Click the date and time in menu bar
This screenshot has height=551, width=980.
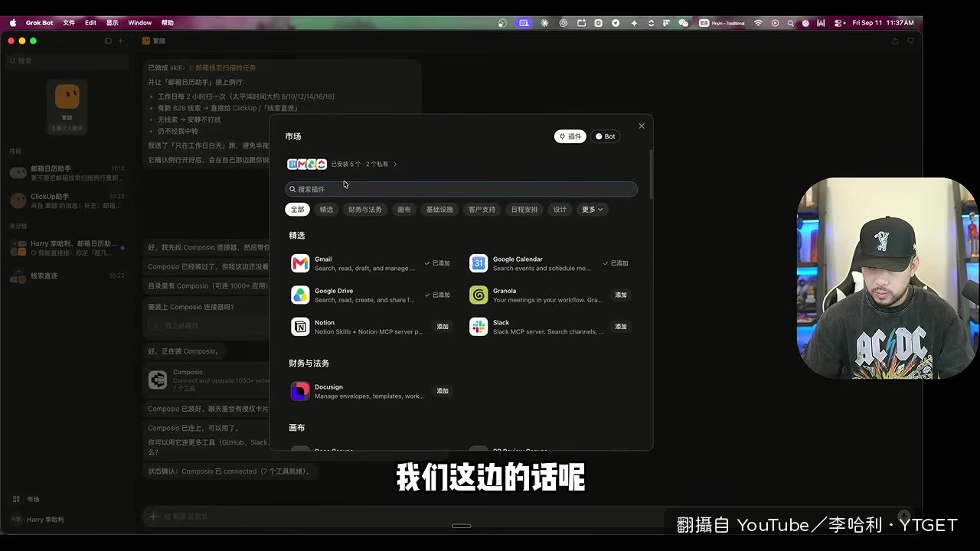[883, 23]
